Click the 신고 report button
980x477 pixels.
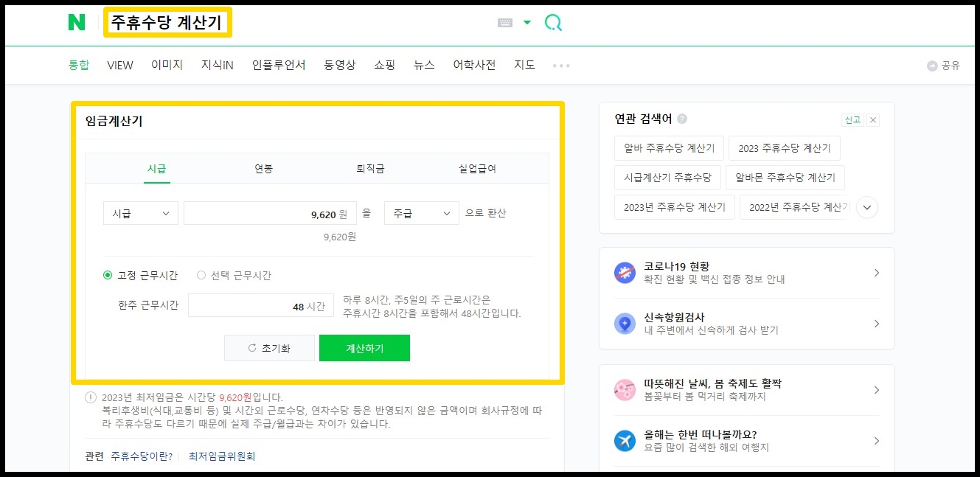click(x=852, y=119)
